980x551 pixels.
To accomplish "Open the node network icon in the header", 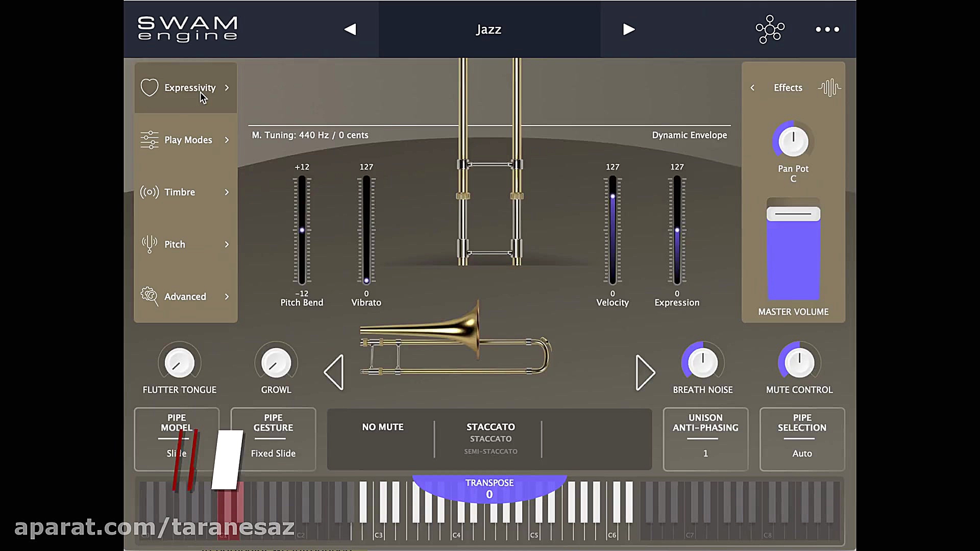I will pyautogui.click(x=770, y=29).
